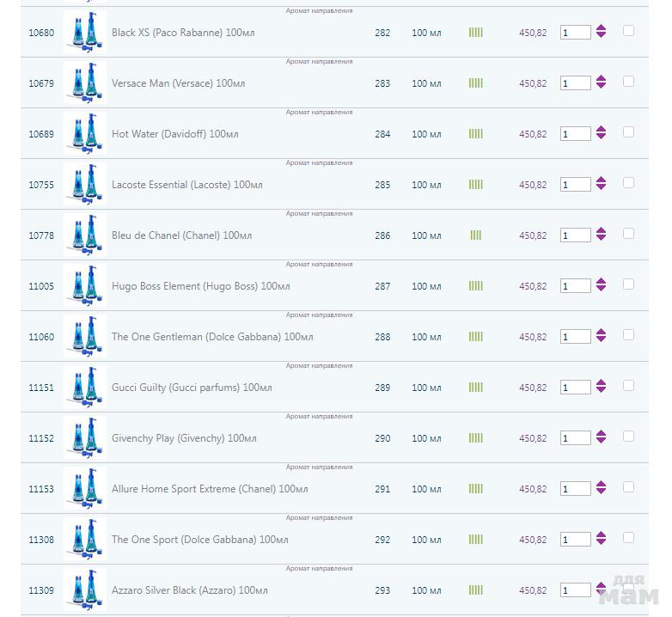Decrease quantity arrow for The One Sport

tap(601, 543)
